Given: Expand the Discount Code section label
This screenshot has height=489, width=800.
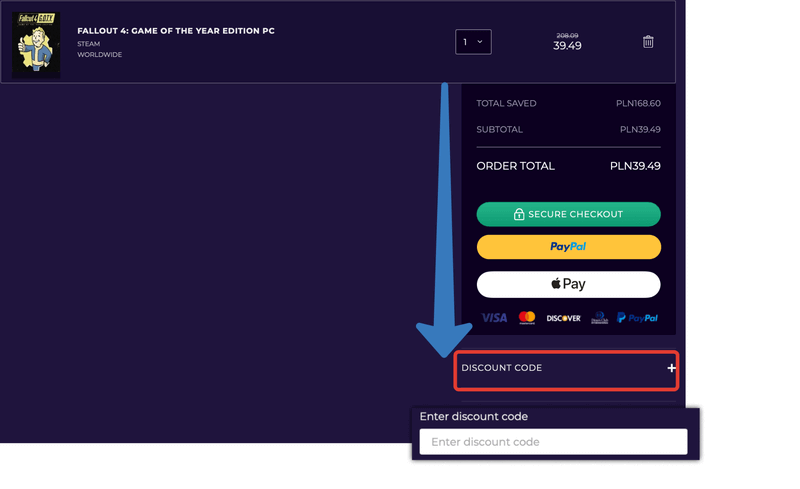Looking at the screenshot, I should (502, 368).
